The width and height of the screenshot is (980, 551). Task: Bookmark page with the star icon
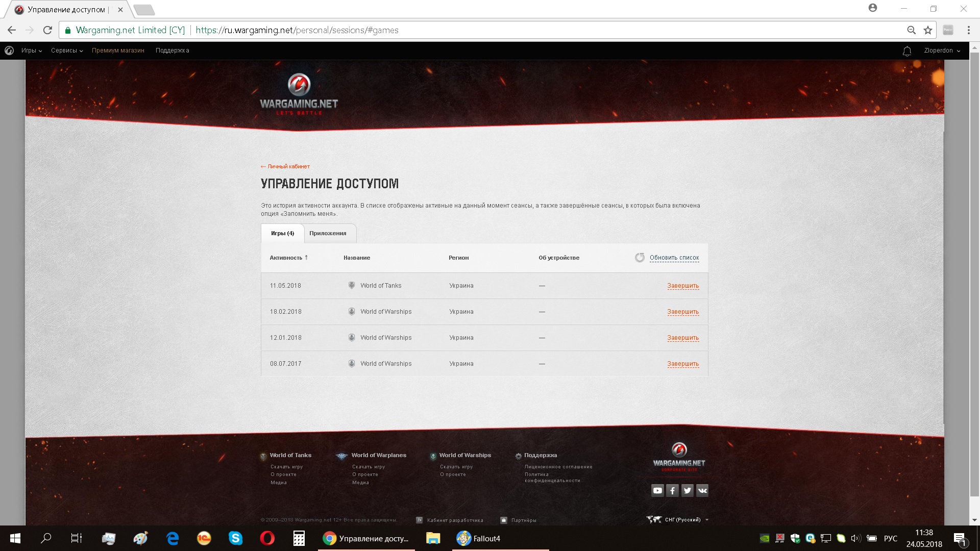[x=928, y=30]
